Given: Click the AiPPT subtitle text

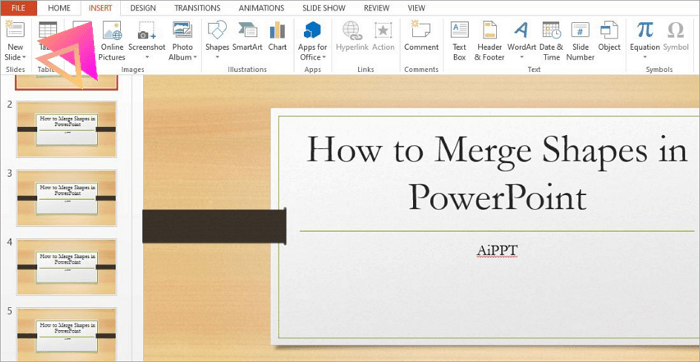Looking at the screenshot, I should coord(497,251).
